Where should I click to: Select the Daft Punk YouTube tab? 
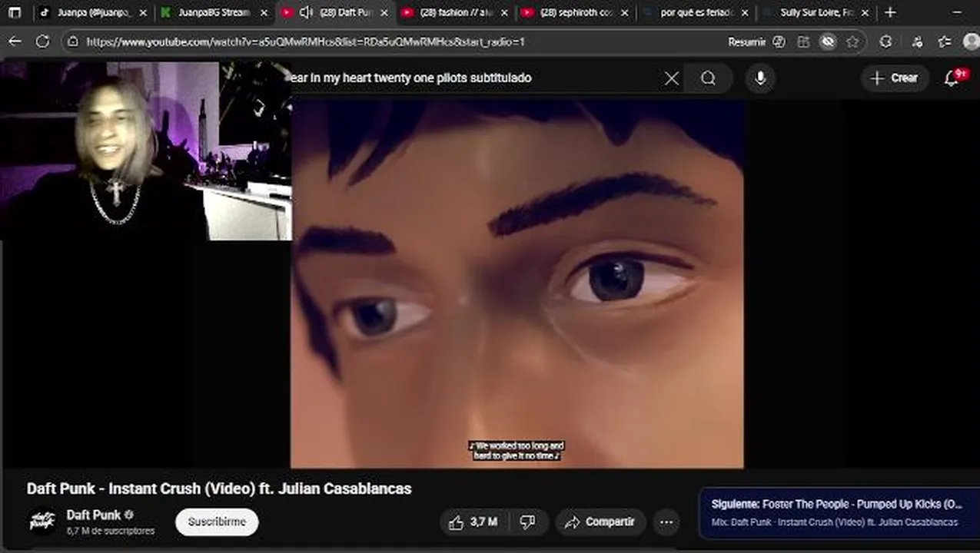pyautogui.click(x=335, y=12)
